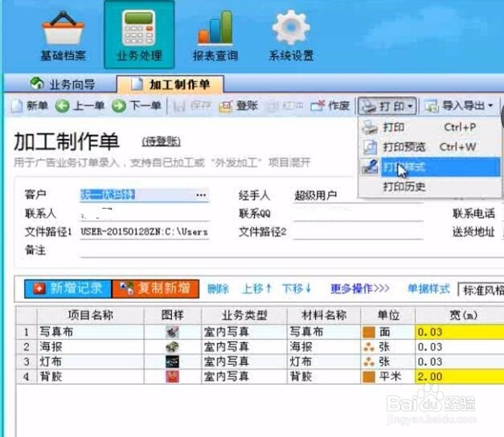Image resolution: width=504 pixels, height=437 pixels.
Task: Click the 宽(m) column header
Action: pos(460,315)
